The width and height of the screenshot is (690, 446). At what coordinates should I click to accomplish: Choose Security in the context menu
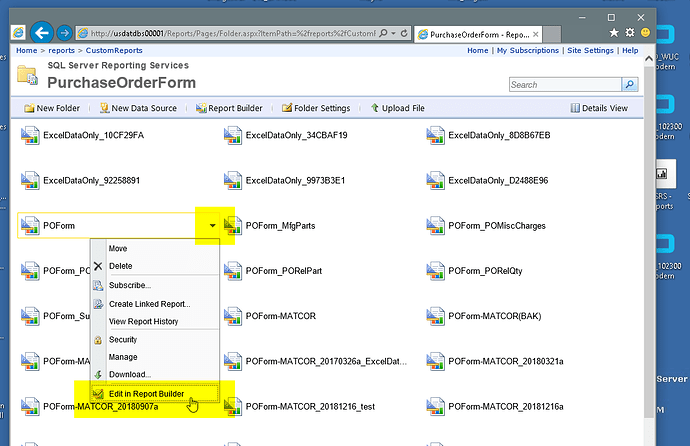(154, 340)
